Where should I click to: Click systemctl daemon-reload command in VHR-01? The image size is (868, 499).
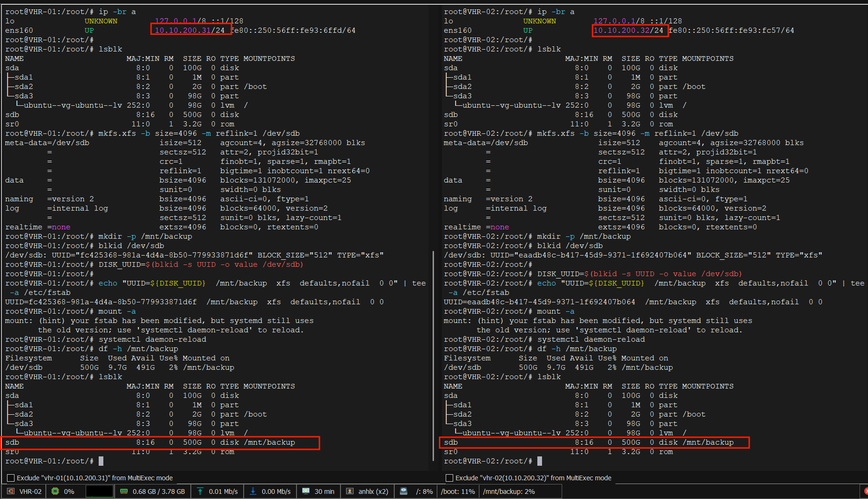click(x=152, y=339)
